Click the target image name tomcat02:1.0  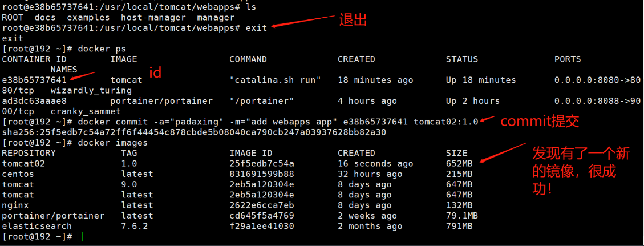(x=446, y=122)
